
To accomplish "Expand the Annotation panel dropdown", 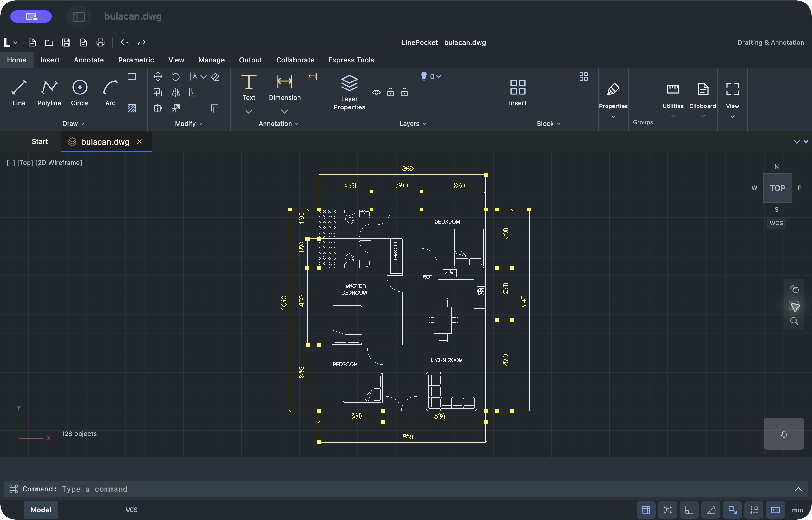I will (x=279, y=124).
